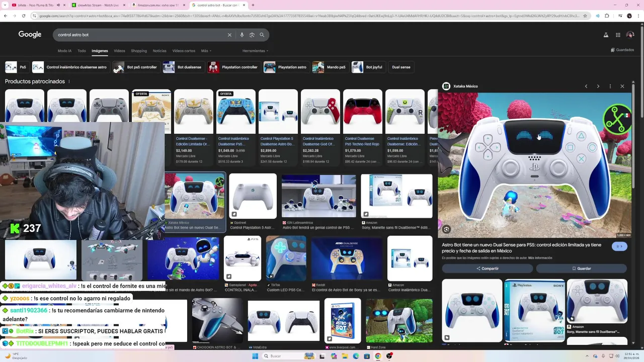
Task: Bookmark this page with star icon
Action: point(585,16)
